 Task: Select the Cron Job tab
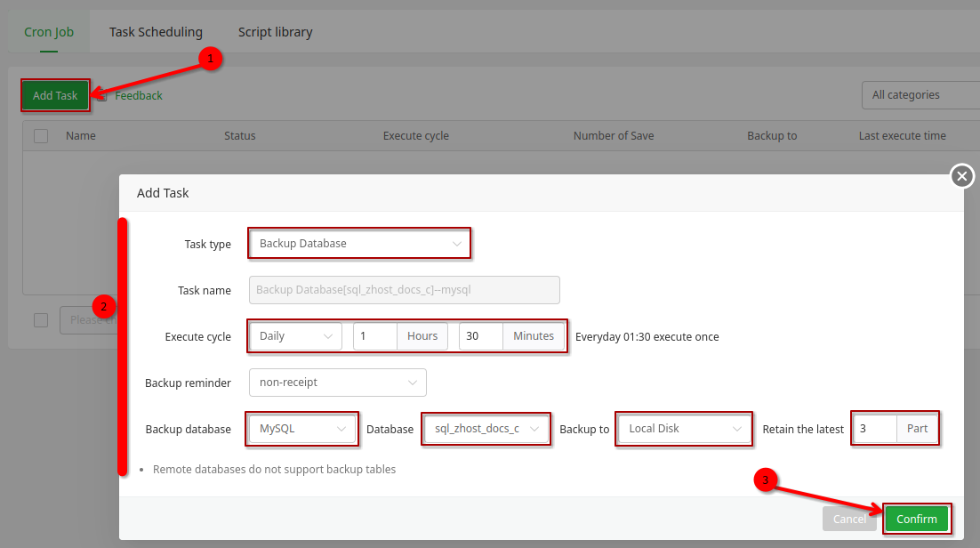click(x=49, y=32)
